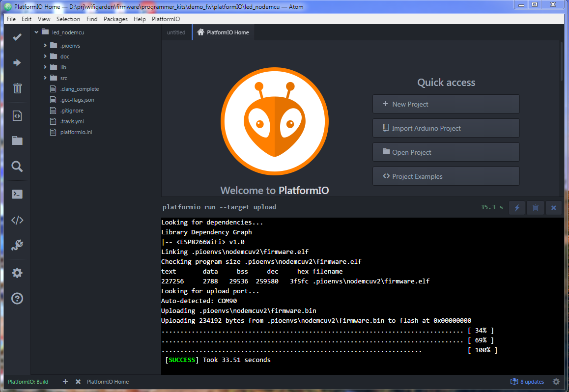Click the platformio run --target upload command text
The width and height of the screenshot is (569, 392).
coord(219,207)
